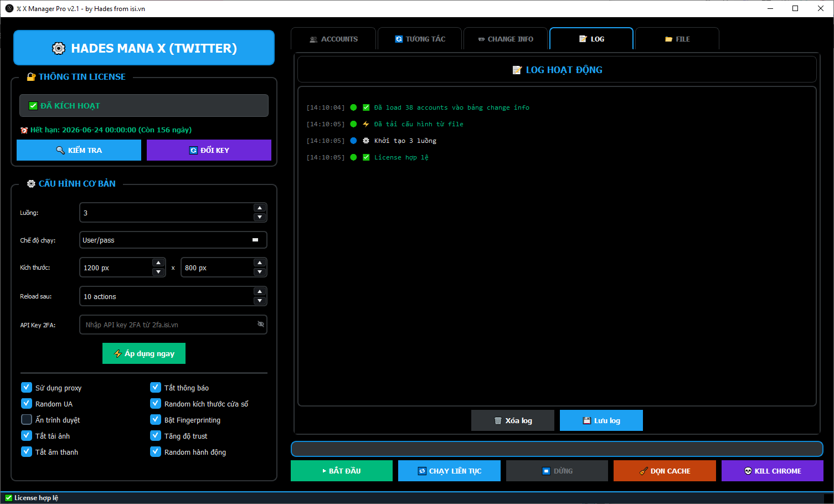Switch to the ACCOUNTS tab

tap(334, 38)
